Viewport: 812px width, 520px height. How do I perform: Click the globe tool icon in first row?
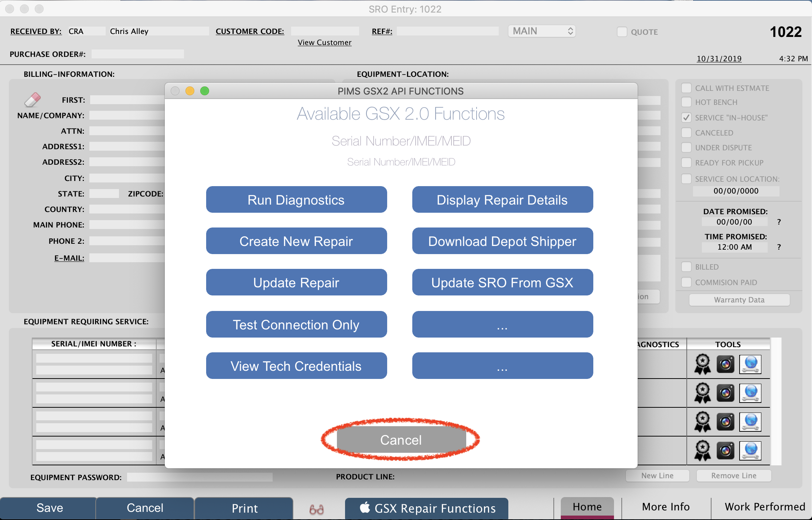pyautogui.click(x=750, y=364)
